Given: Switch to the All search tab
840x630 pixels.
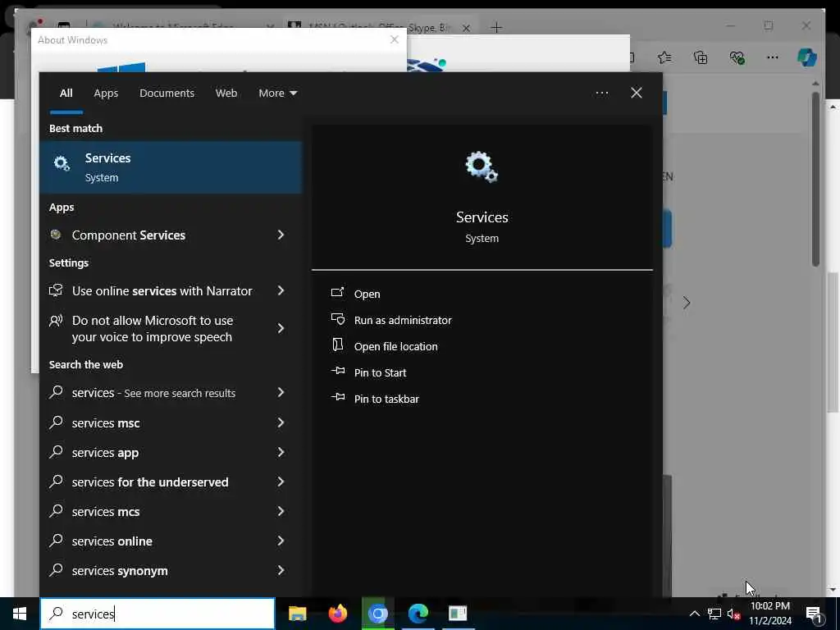Looking at the screenshot, I should pos(66,94).
